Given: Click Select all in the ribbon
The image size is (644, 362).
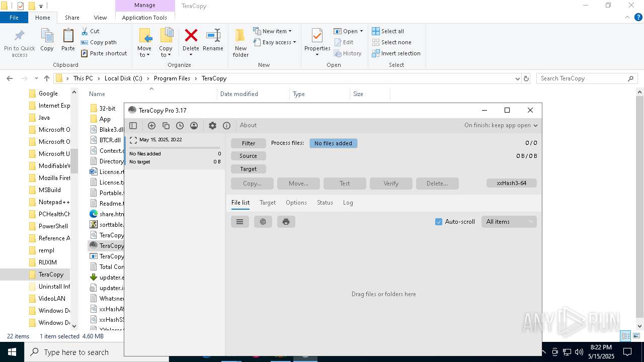Looking at the screenshot, I should coord(388,31).
